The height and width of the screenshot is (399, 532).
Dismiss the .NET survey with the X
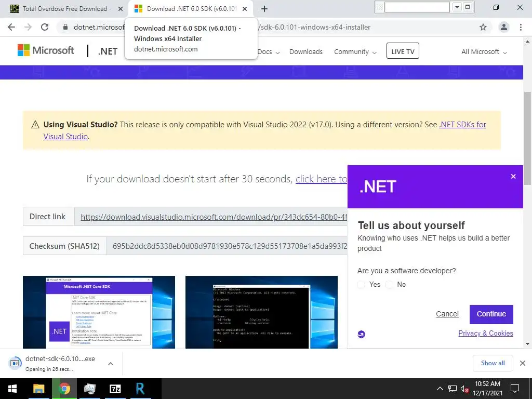(513, 177)
